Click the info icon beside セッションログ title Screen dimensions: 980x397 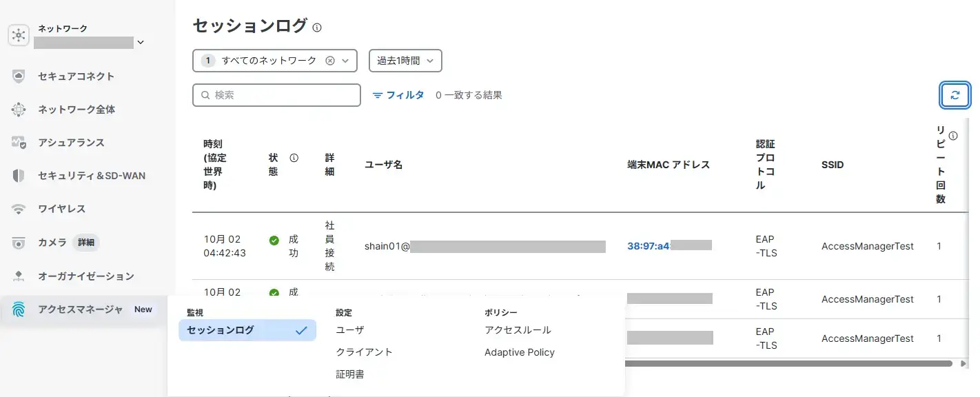point(317,28)
